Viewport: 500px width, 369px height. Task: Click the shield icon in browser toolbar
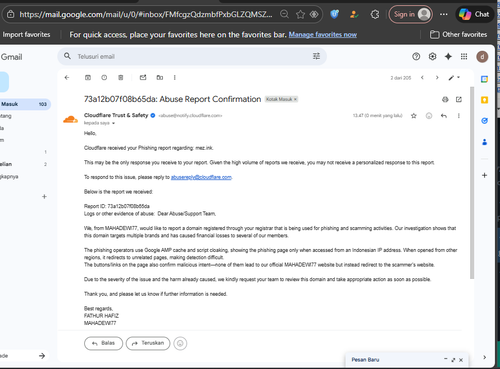[335, 14]
